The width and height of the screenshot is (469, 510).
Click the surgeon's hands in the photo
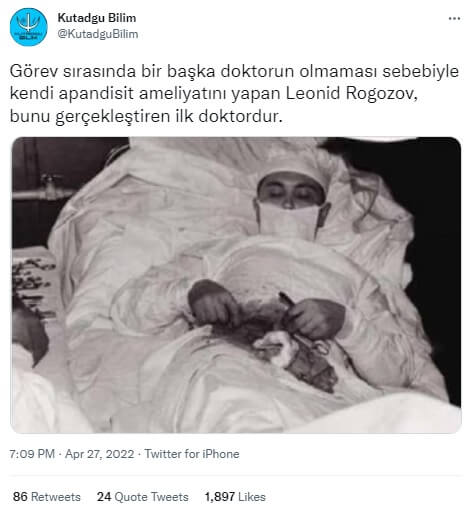(267, 312)
